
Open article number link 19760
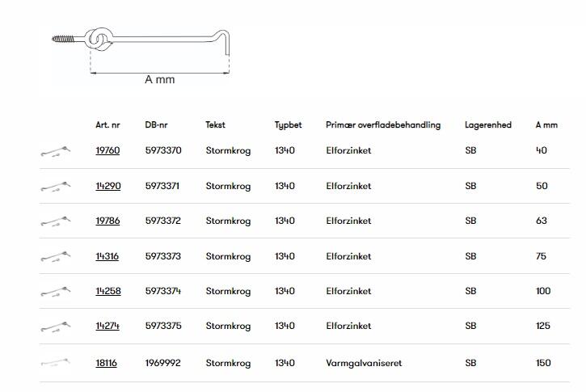click(x=108, y=151)
